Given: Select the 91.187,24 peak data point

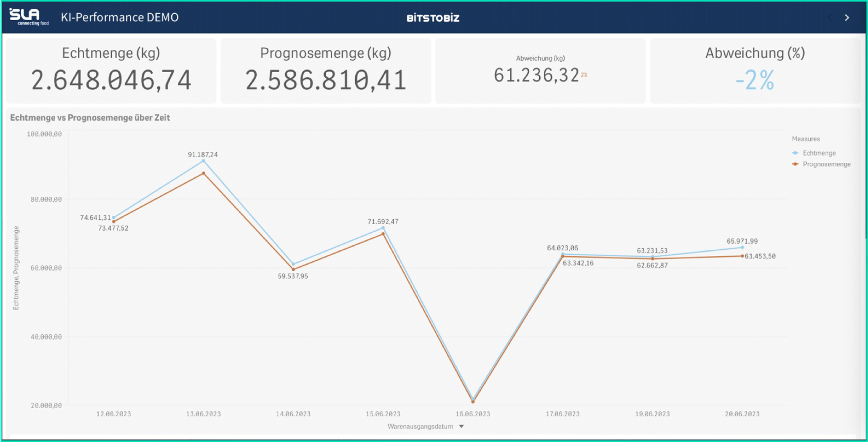Looking at the screenshot, I should click(204, 161).
